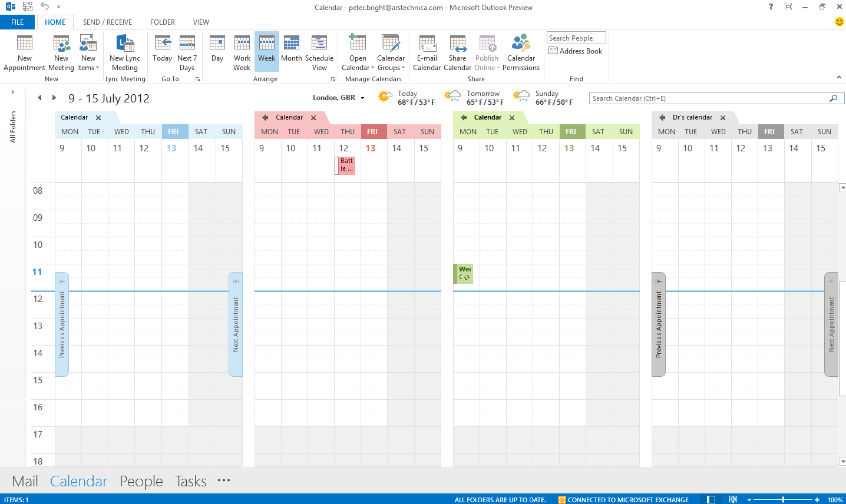
Task: Adjust the zoom slider
Action: coord(783,499)
